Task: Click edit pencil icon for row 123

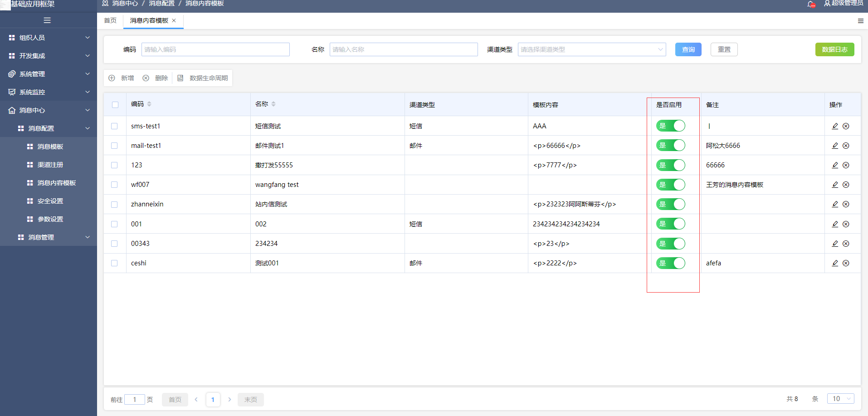Action: click(x=835, y=165)
